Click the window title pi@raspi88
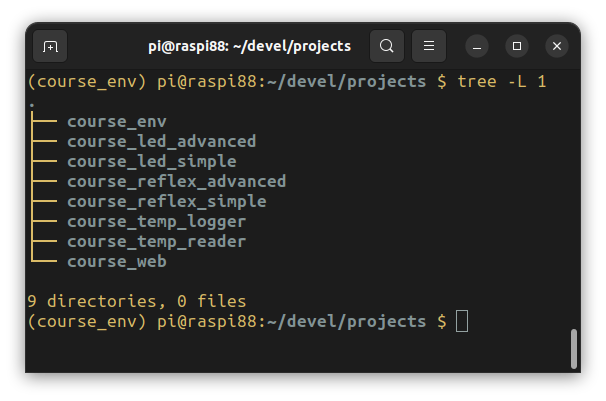 point(248,46)
